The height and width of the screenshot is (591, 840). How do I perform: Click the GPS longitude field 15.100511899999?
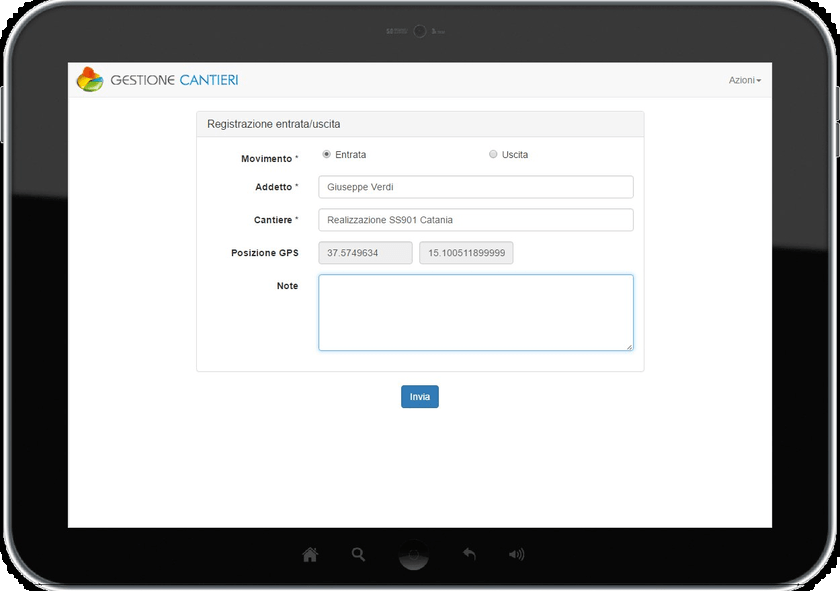click(466, 253)
